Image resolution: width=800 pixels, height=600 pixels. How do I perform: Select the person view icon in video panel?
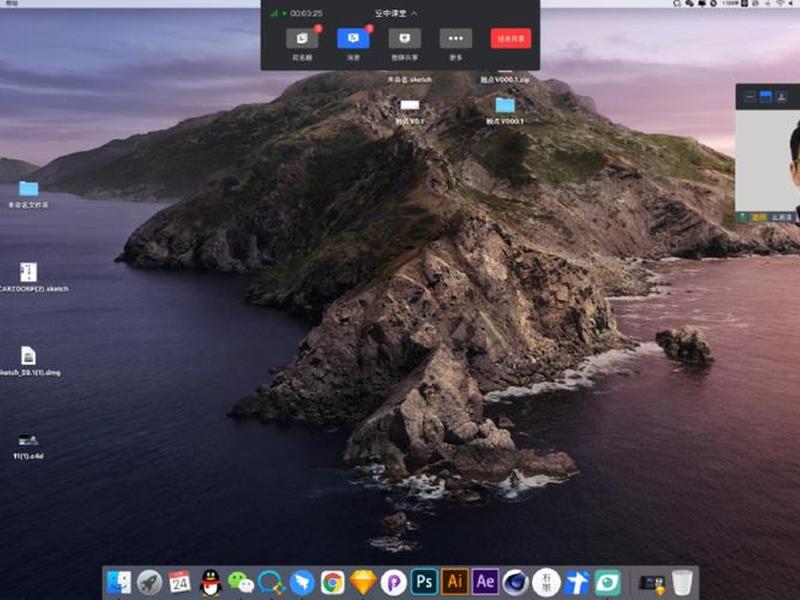(x=781, y=97)
